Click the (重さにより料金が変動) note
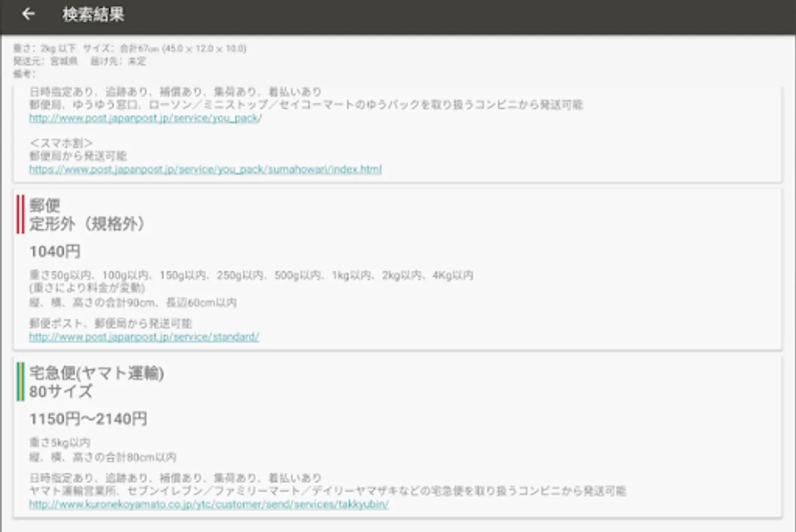The image size is (796, 532). pyautogui.click(x=87, y=288)
